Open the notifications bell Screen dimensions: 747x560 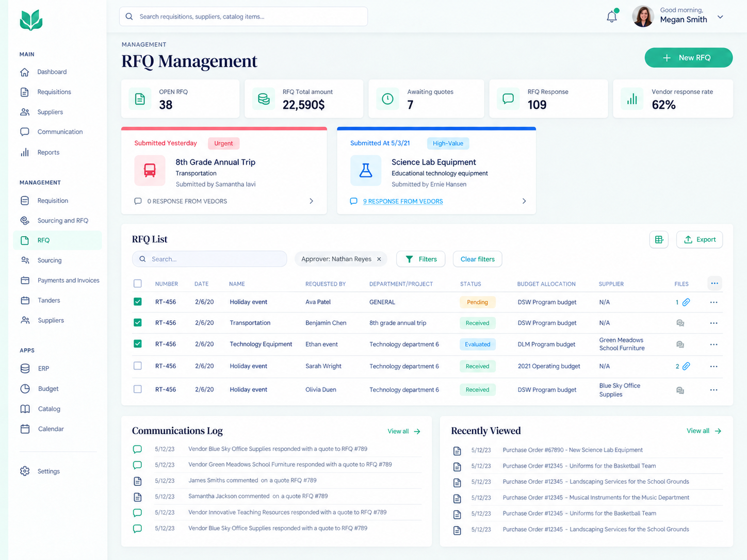612,17
